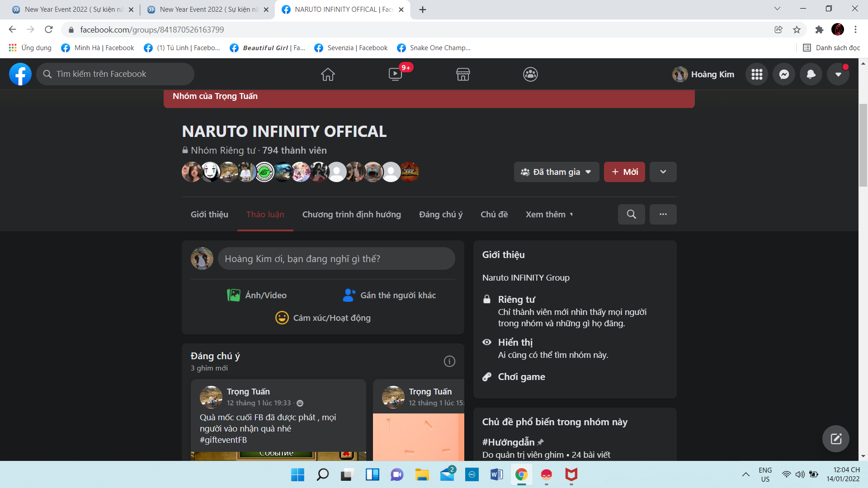This screenshot has width=868, height=488.
Task: Open the notifications bell
Action: tap(811, 74)
